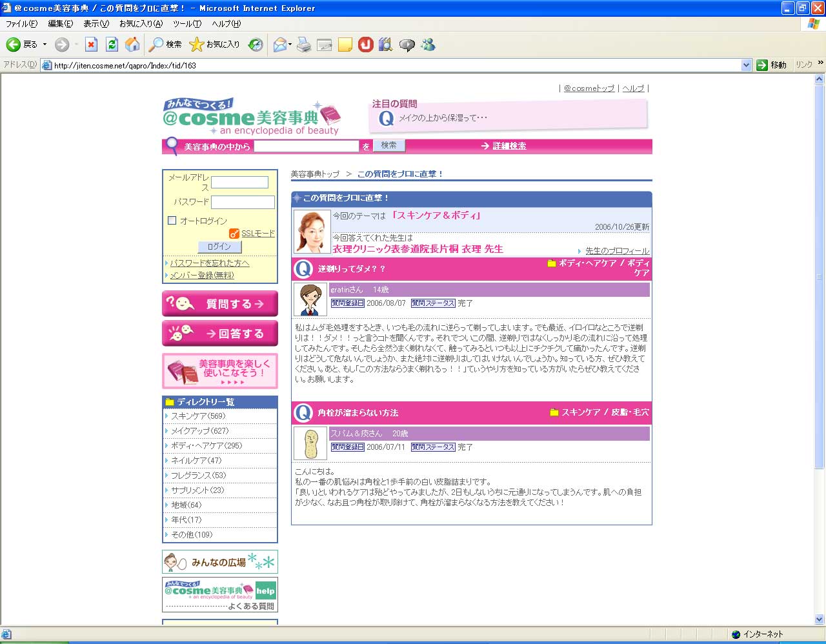Click the メールアドレス input field
The height and width of the screenshot is (644, 826).
coord(239,183)
